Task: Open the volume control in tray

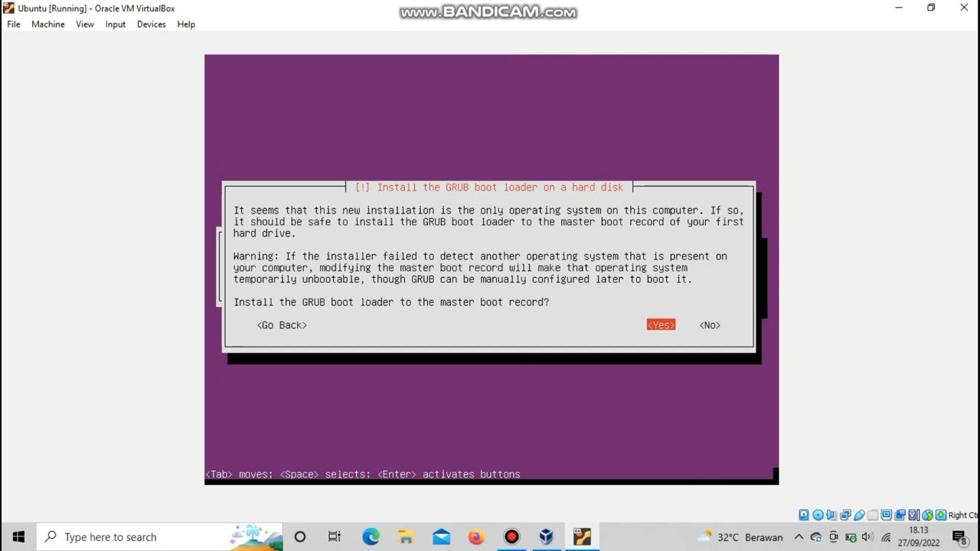Action: [x=867, y=537]
